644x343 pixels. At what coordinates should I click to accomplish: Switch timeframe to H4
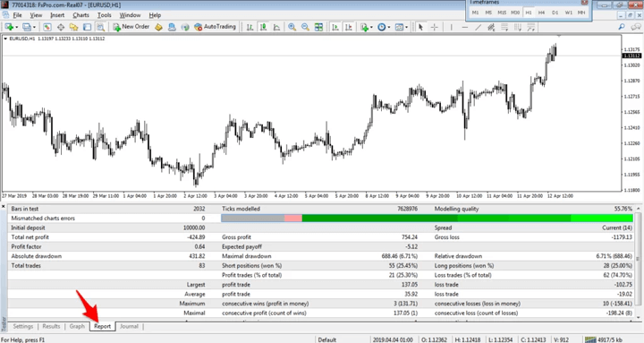(x=542, y=13)
